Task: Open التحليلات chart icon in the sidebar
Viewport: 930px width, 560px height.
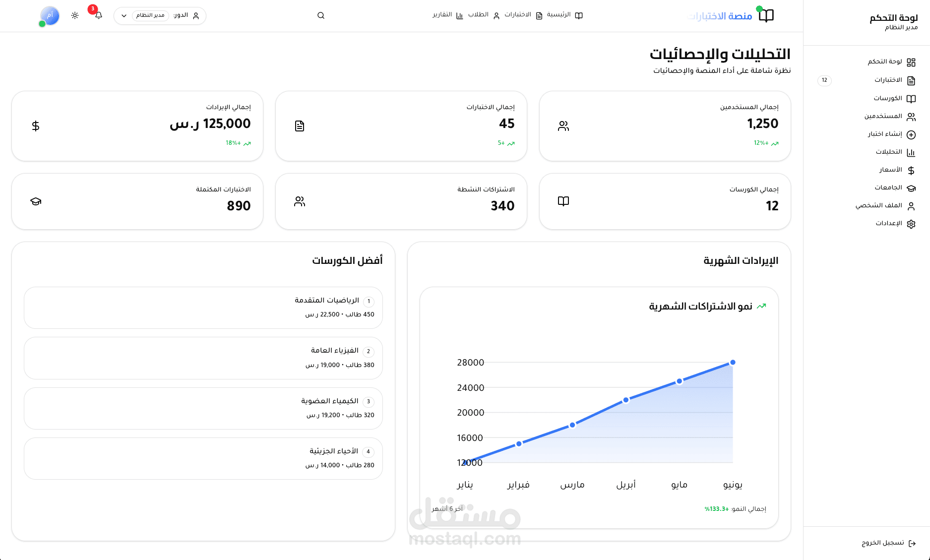Action: coord(911,152)
